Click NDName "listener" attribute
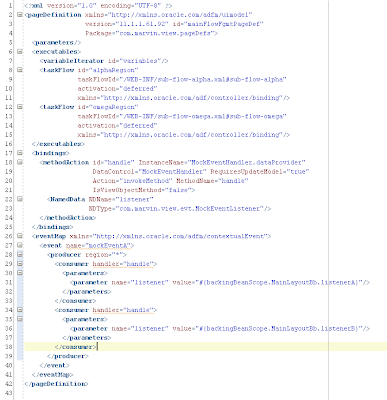Viewport: 387px width, 400px height. (x=121, y=199)
